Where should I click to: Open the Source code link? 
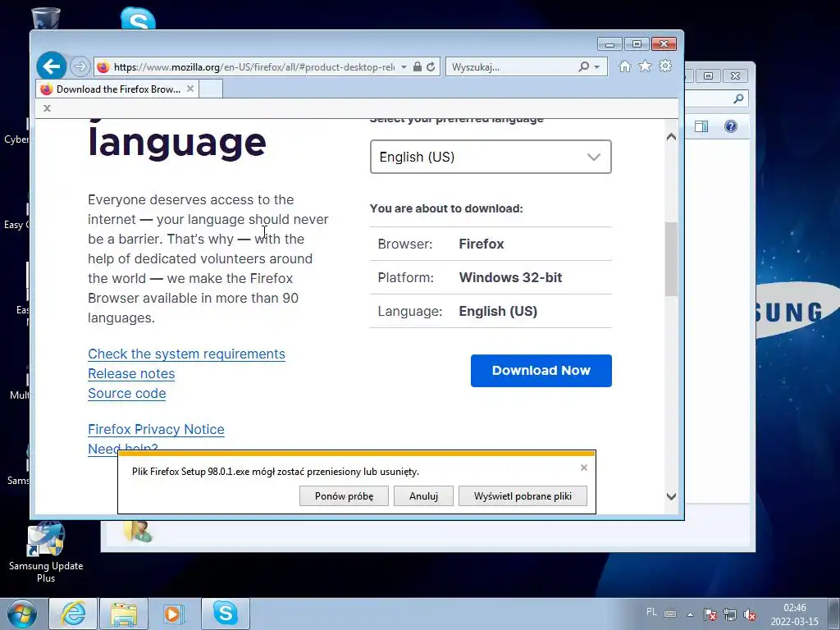(x=127, y=394)
